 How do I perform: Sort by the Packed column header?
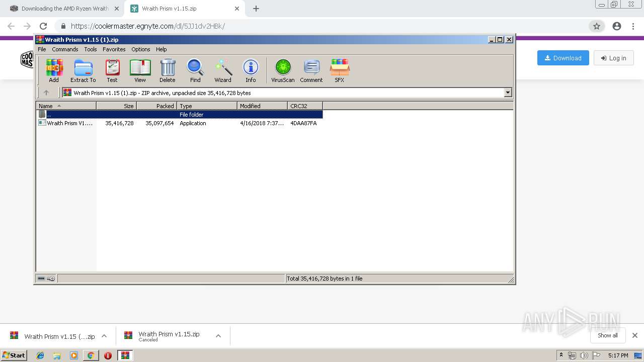coord(156,106)
